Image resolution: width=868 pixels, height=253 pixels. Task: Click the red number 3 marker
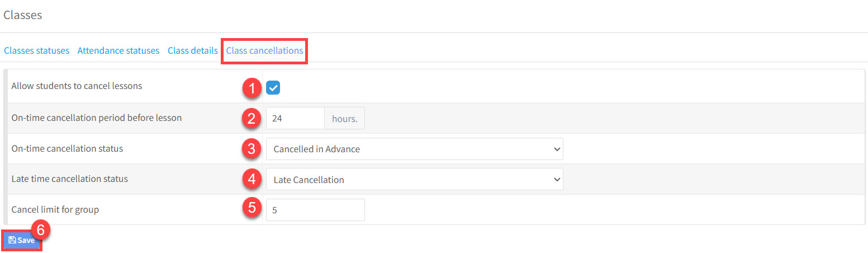pyautogui.click(x=252, y=149)
